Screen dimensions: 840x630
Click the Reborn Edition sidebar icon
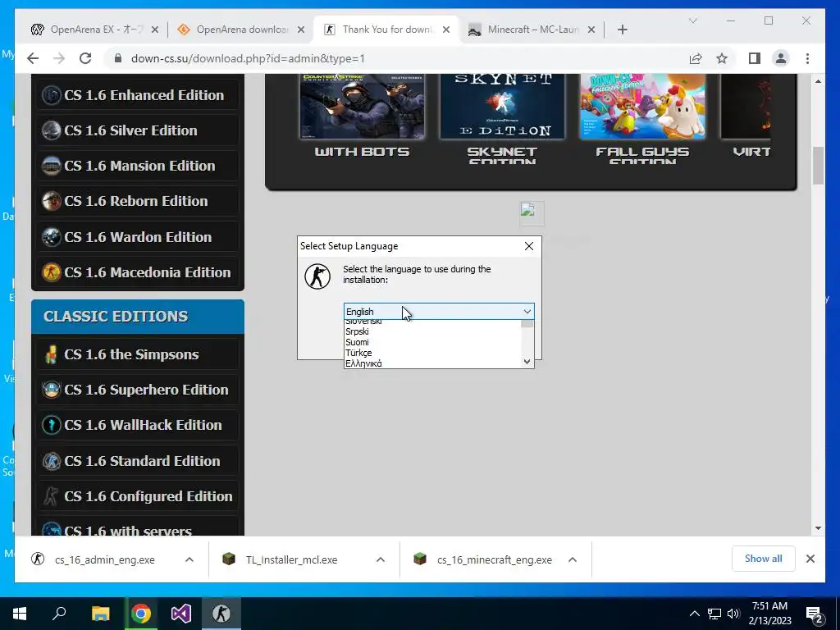[x=52, y=202]
